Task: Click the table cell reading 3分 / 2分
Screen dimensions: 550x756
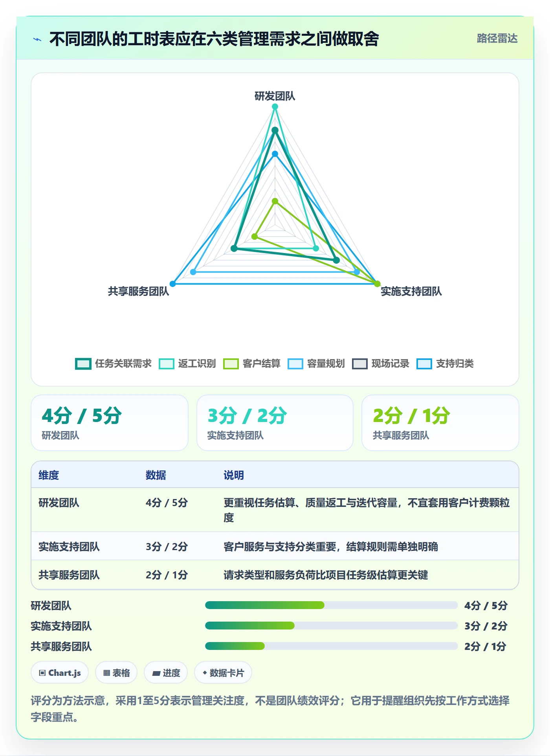Action: [x=167, y=547]
